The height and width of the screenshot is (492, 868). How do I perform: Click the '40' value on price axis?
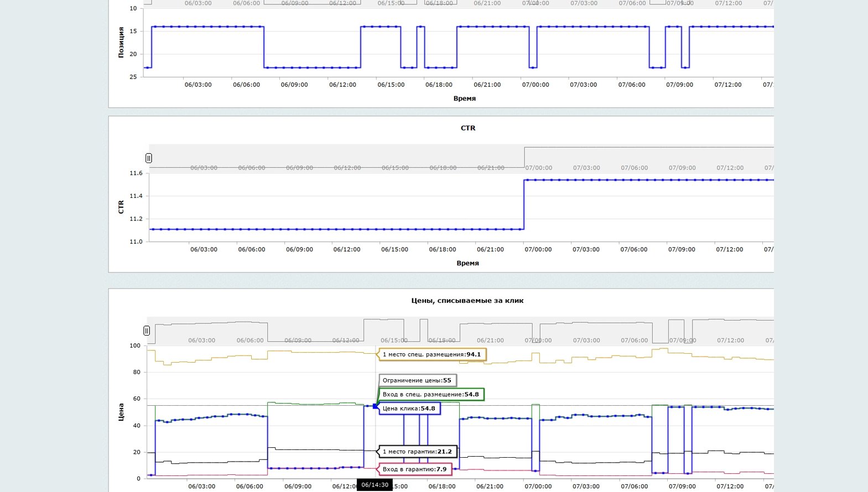click(137, 426)
